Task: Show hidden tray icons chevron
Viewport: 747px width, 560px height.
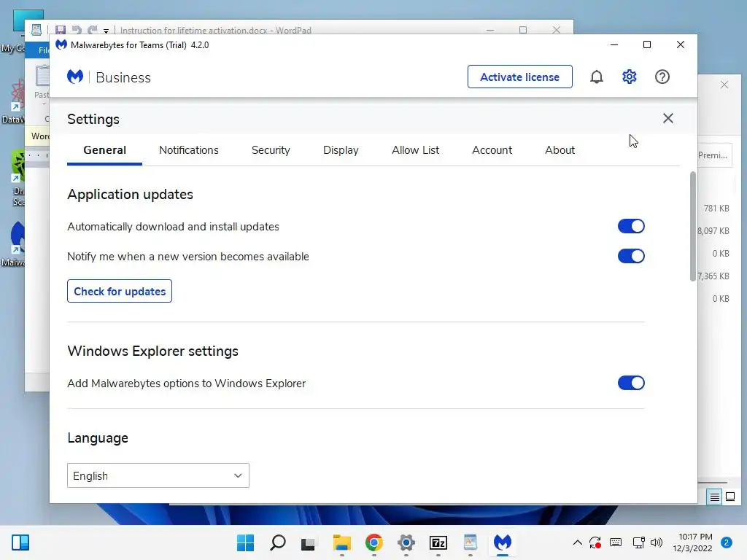Action: 578,542
